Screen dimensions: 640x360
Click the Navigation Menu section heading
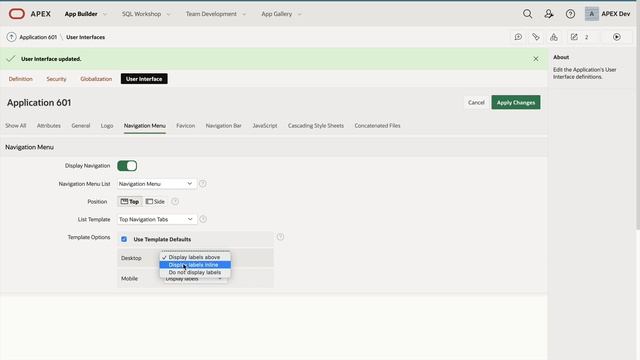click(x=29, y=147)
